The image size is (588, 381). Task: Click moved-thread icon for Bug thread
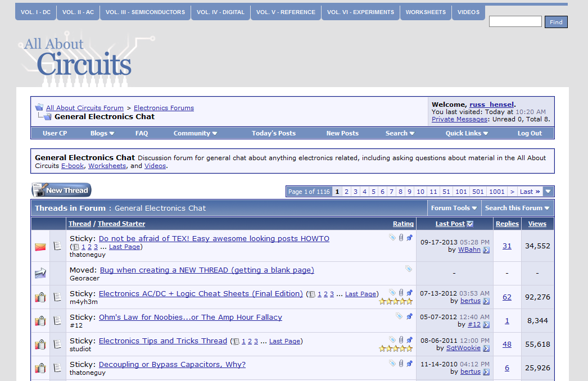click(40, 273)
